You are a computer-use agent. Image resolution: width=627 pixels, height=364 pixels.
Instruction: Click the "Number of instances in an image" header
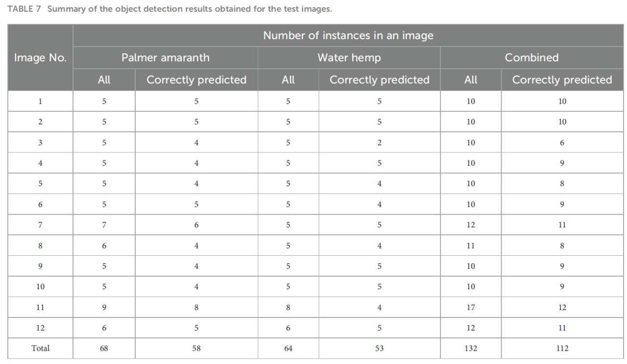pos(348,36)
